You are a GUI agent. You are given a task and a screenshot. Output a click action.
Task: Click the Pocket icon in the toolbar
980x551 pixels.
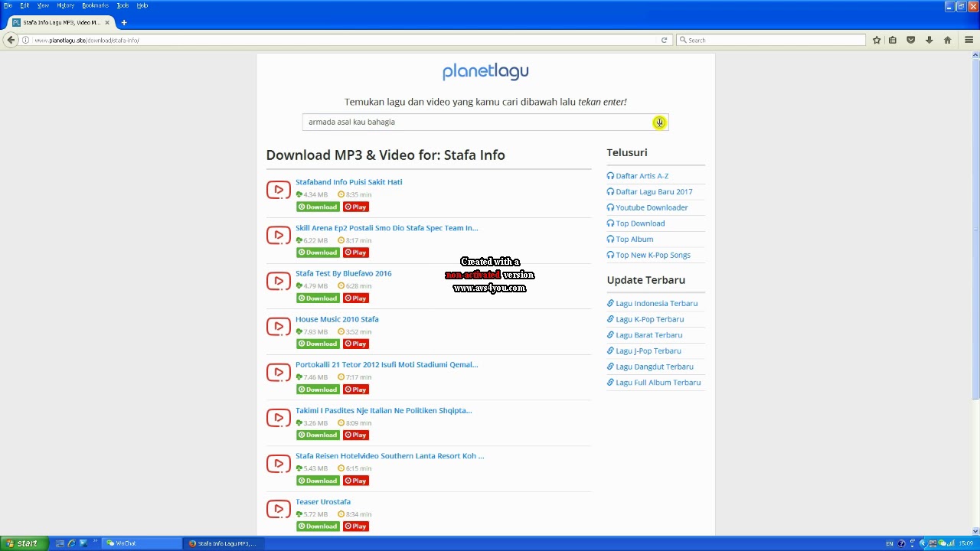(911, 40)
